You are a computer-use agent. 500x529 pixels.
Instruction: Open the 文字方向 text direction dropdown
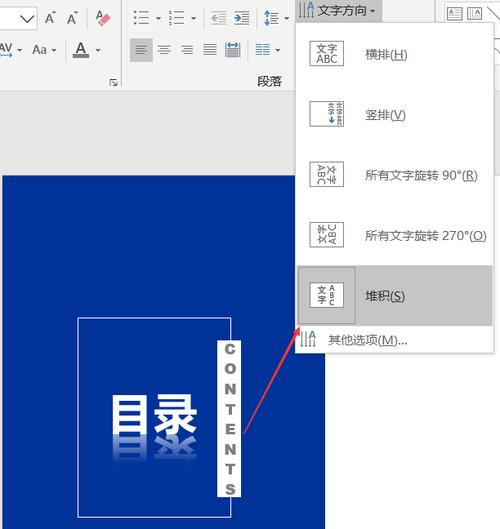click(338, 11)
